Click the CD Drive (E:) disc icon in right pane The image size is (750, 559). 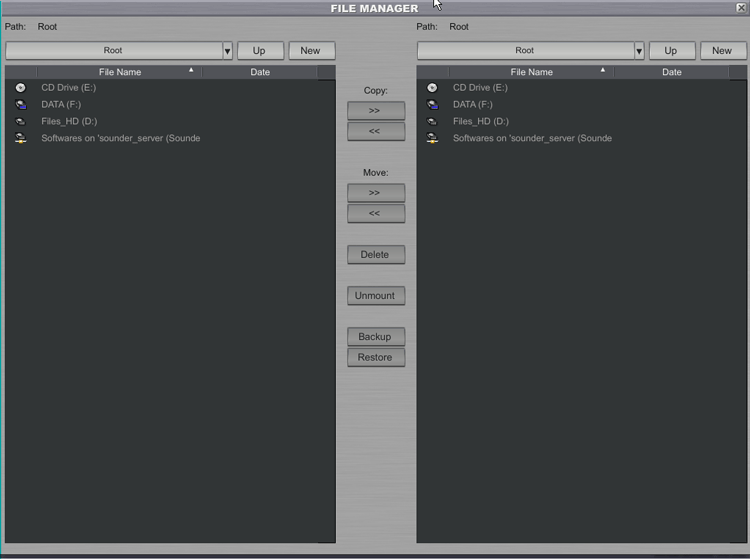432,88
